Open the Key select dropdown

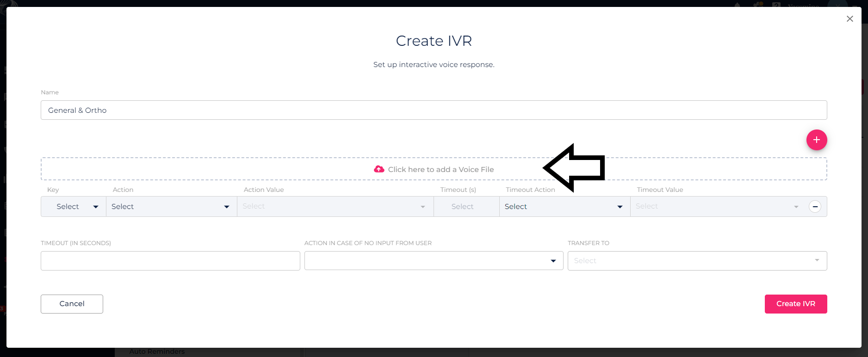[74, 207]
